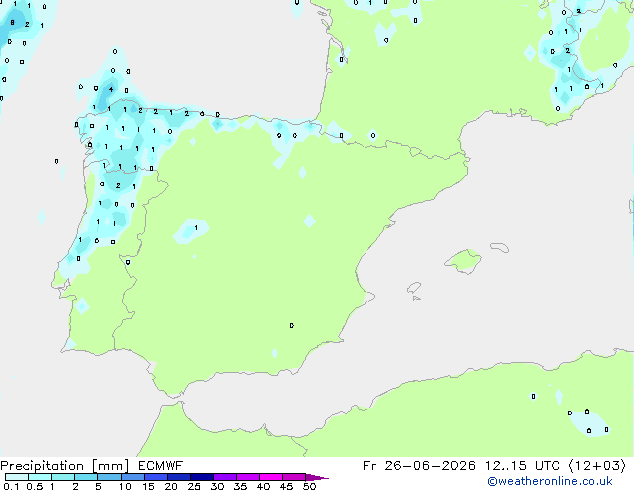Image resolution: width=634 pixels, height=490 pixels.
Task: Click the '(12+03)' forecast offset text
Action: pos(597,466)
